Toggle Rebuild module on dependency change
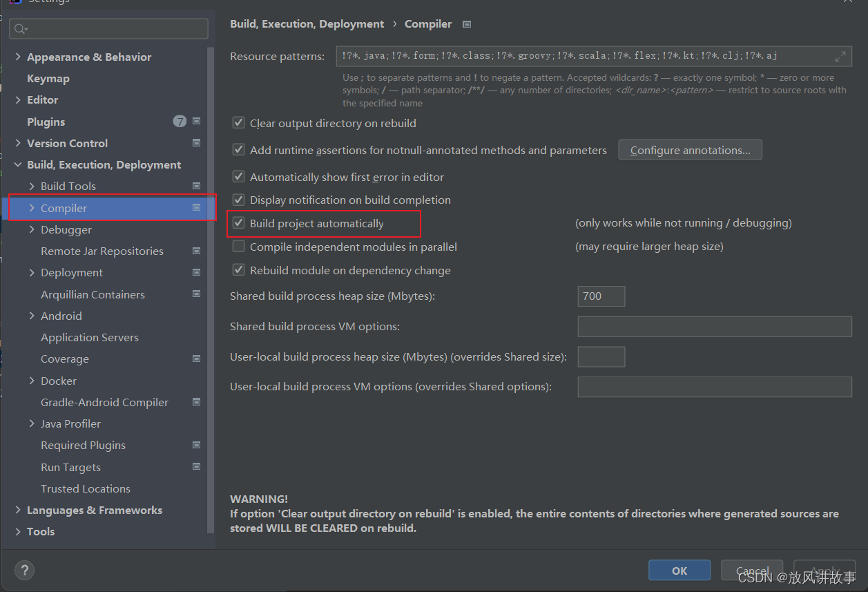Image resolution: width=868 pixels, height=592 pixels. click(x=238, y=270)
